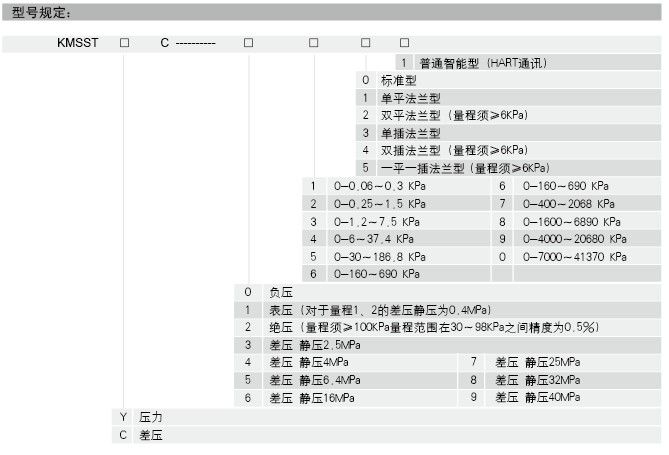The height and width of the screenshot is (455, 669).
Task: Select the 负压 row
Action: click(281, 292)
